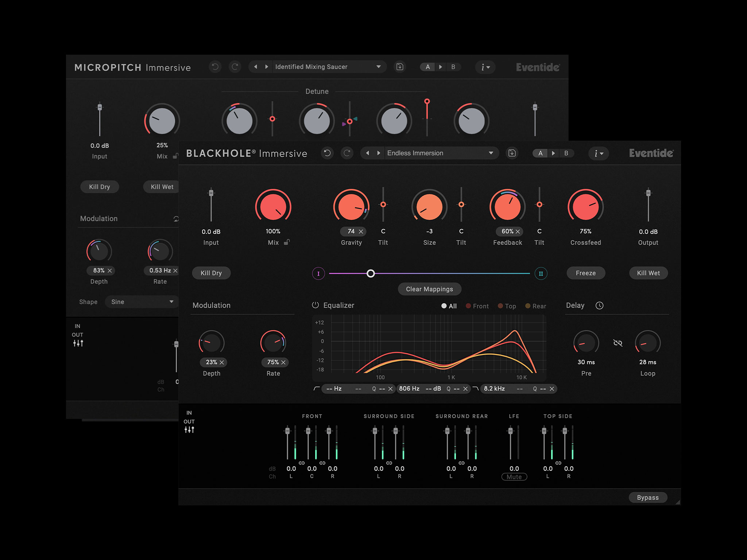The width and height of the screenshot is (747, 560).
Task: Click the Pre/Loop delay link icon
Action: coord(618,343)
